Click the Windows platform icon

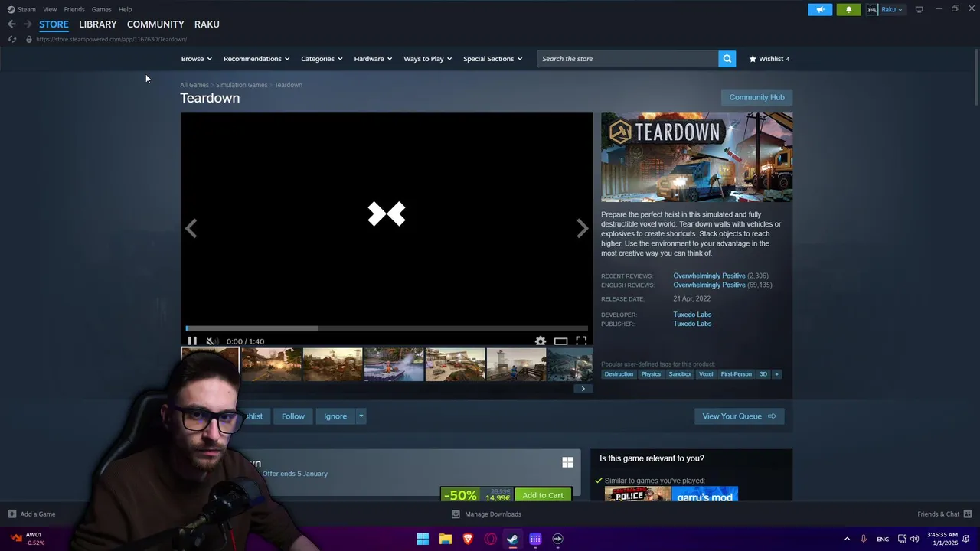point(567,462)
